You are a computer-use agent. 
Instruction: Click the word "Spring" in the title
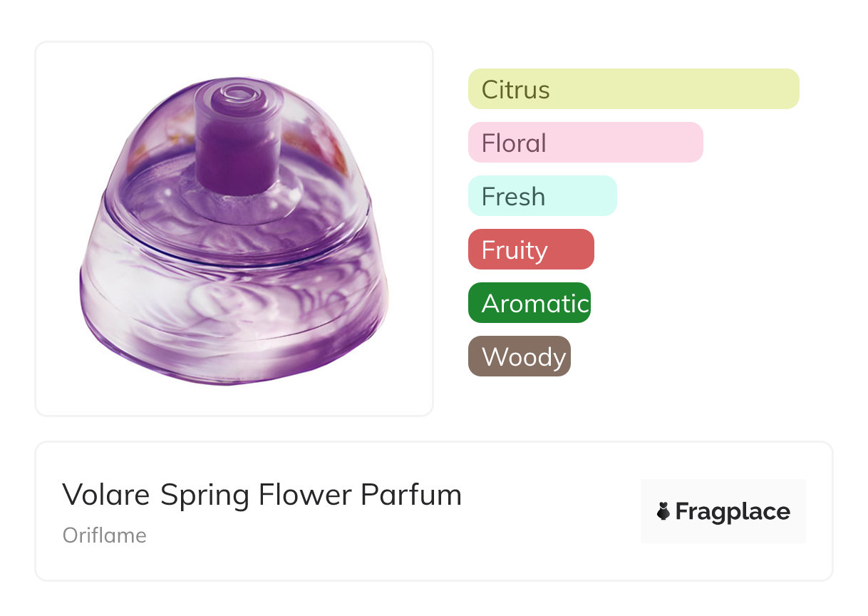pos(205,495)
